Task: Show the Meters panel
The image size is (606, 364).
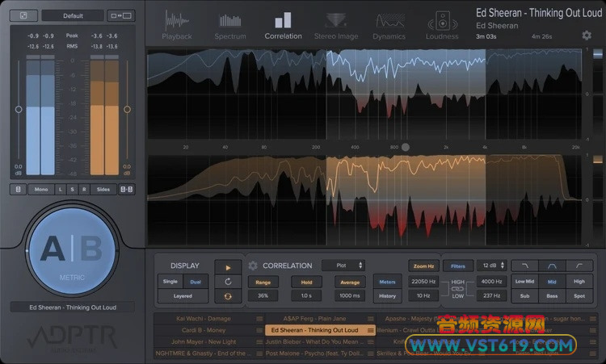Action: pyautogui.click(x=387, y=282)
